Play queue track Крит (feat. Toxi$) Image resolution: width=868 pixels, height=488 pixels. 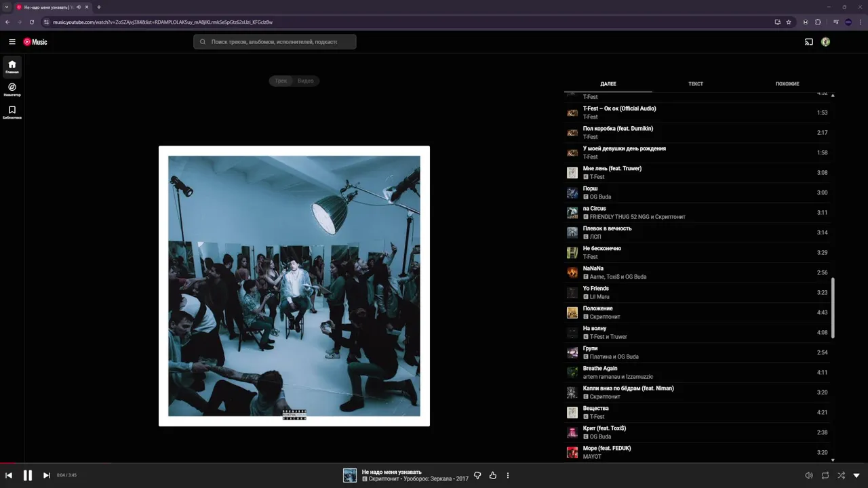[x=698, y=432]
